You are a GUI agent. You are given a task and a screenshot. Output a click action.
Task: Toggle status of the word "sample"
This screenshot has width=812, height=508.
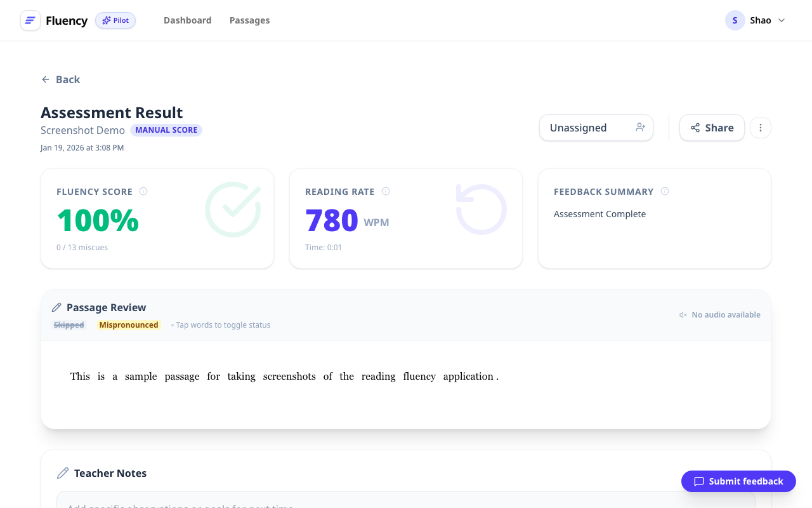pos(141,377)
